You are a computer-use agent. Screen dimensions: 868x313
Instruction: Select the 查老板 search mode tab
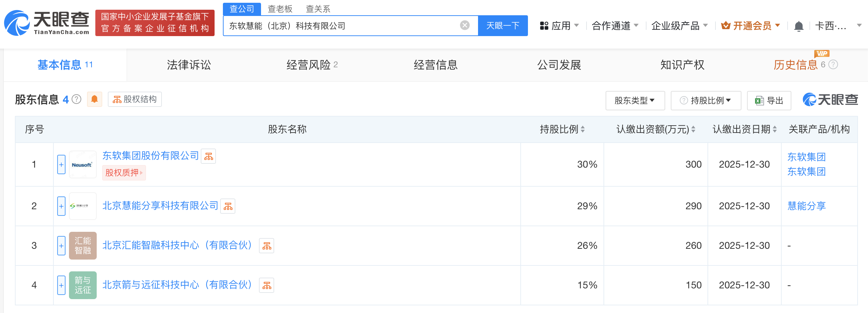pos(280,9)
